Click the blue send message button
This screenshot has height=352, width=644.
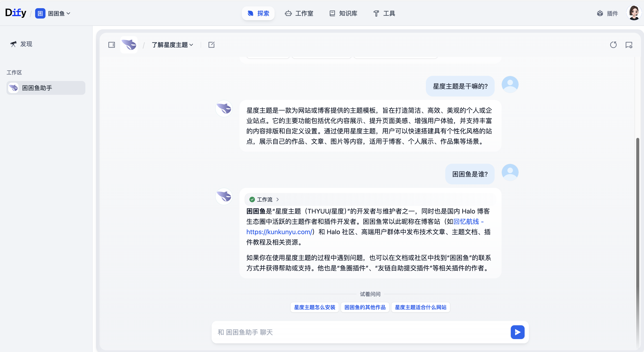[517, 332]
